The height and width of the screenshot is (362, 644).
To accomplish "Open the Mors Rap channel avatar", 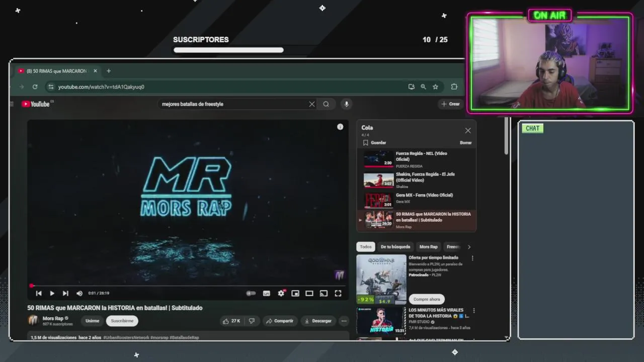I will pyautogui.click(x=33, y=320).
